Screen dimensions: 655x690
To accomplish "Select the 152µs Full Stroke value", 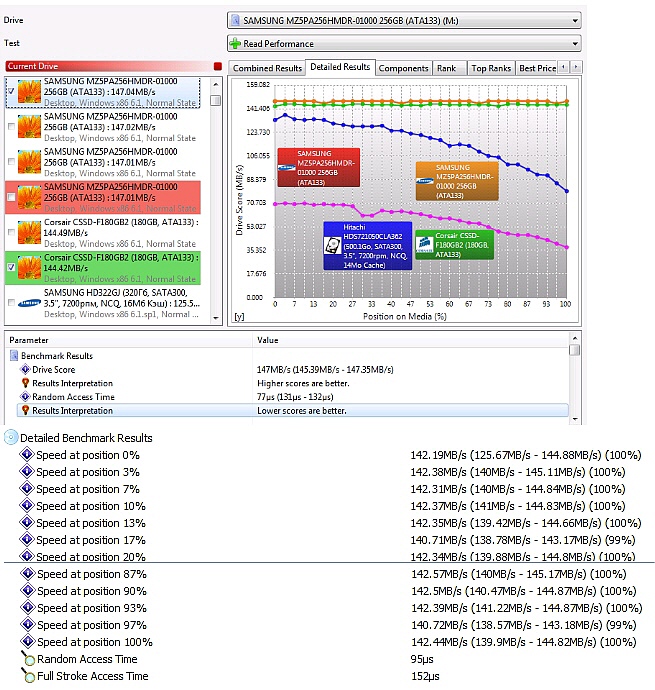I will 425,676.
